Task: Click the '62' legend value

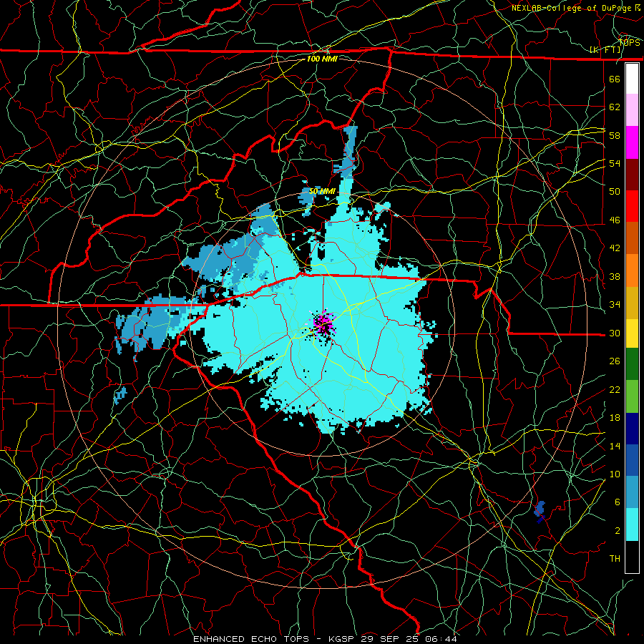Action: [615, 107]
